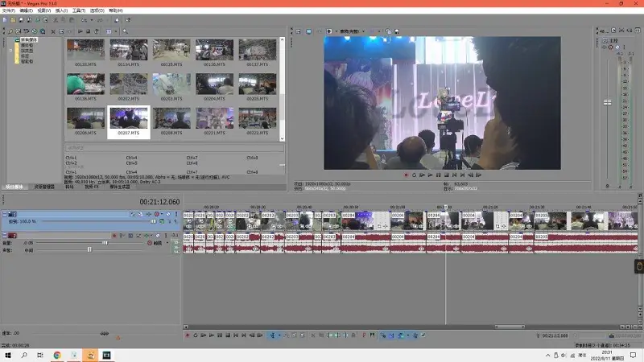Open Google Chrome from the taskbar
Viewport: 644px width, 362px height.
(57, 355)
